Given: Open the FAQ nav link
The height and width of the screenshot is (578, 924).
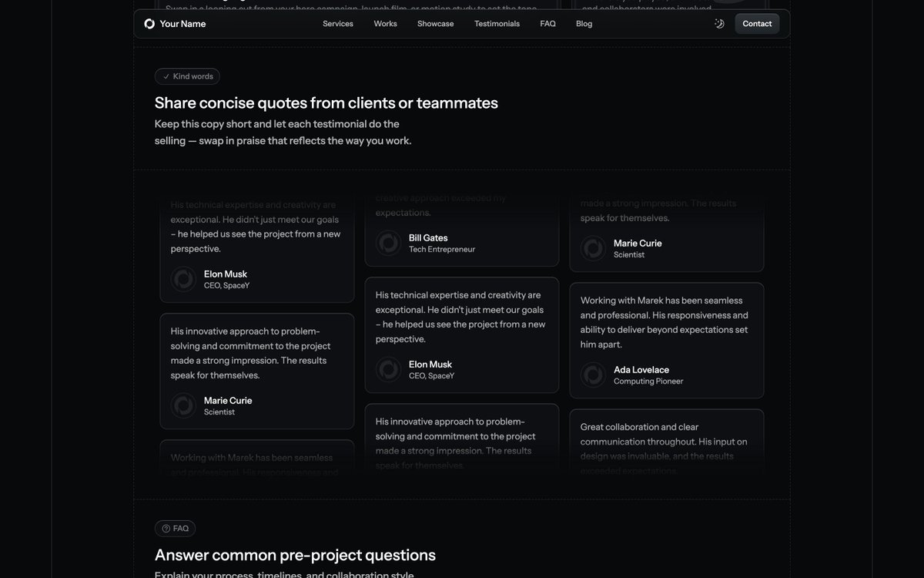Looking at the screenshot, I should pyautogui.click(x=548, y=24).
